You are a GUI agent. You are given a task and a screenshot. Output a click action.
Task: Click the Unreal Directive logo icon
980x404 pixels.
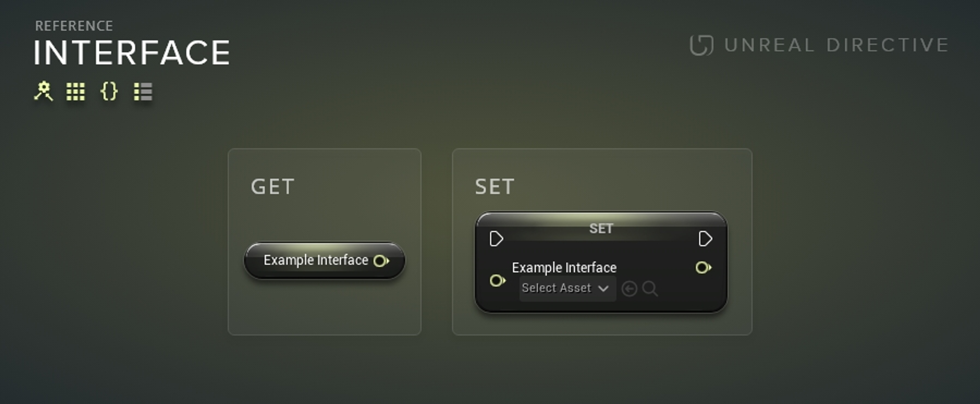(701, 45)
